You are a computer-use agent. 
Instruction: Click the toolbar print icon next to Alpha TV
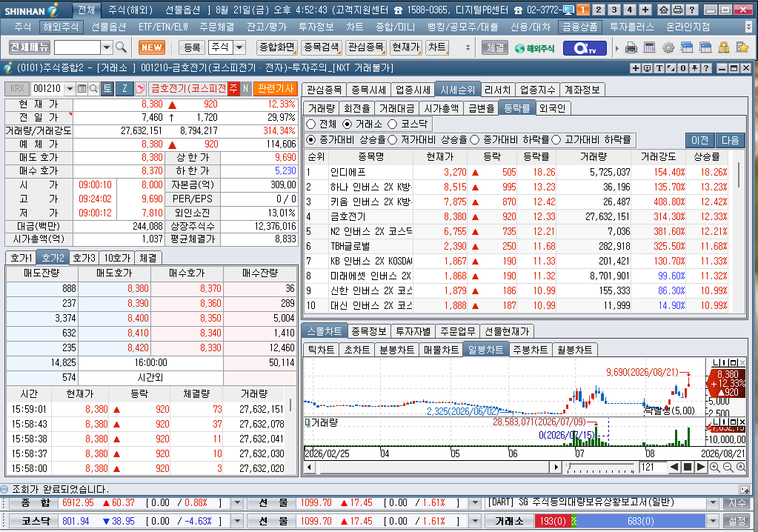[631, 48]
